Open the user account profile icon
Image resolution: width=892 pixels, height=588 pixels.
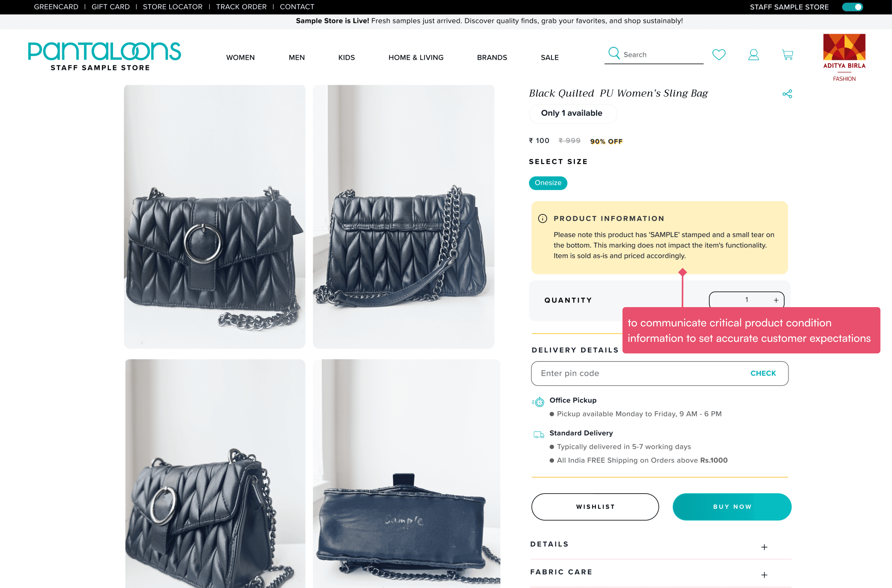(x=753, y=55)
